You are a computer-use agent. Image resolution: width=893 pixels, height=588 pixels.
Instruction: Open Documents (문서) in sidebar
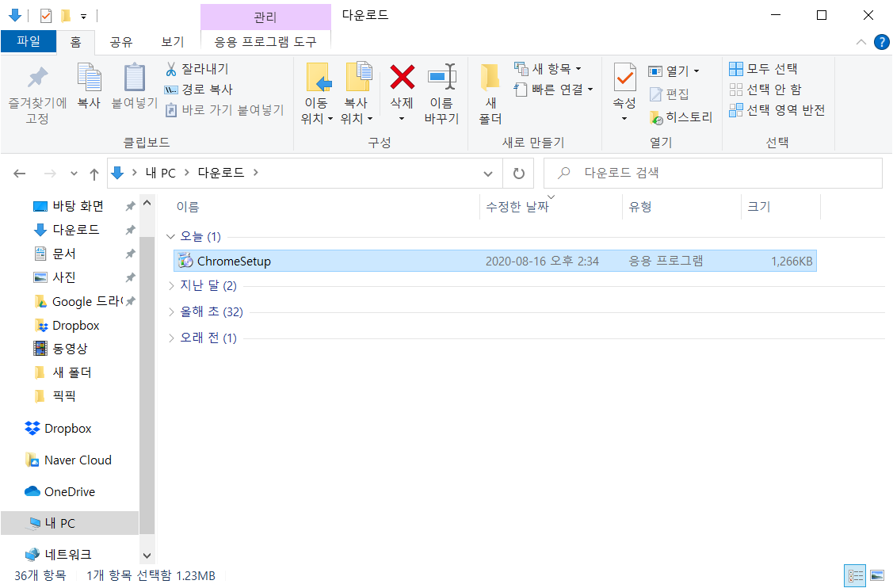coord(63,254)
